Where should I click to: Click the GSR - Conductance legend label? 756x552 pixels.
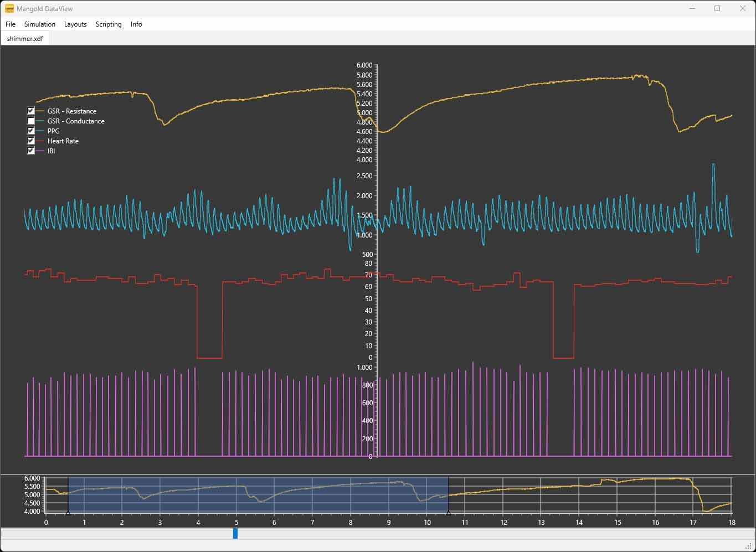76,121
